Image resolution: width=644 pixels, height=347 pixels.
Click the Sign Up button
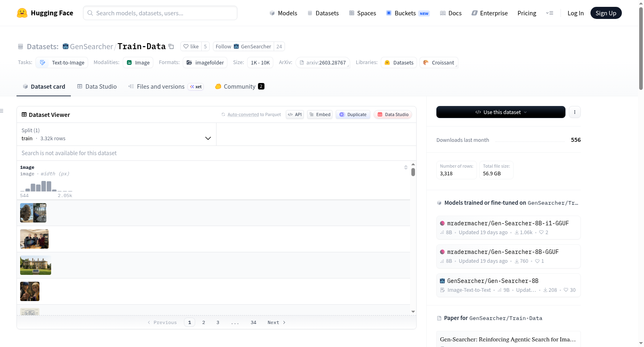606,13
